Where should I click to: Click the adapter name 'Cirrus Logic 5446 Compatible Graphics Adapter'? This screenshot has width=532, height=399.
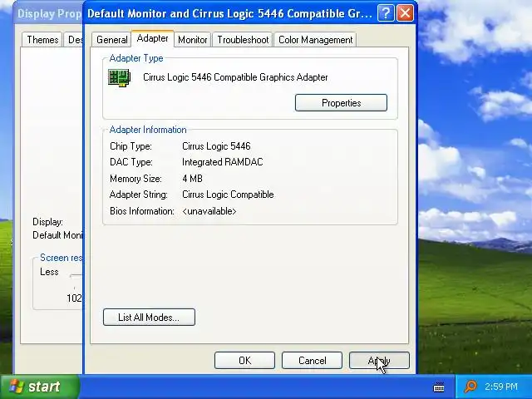[x=235, y=77]
